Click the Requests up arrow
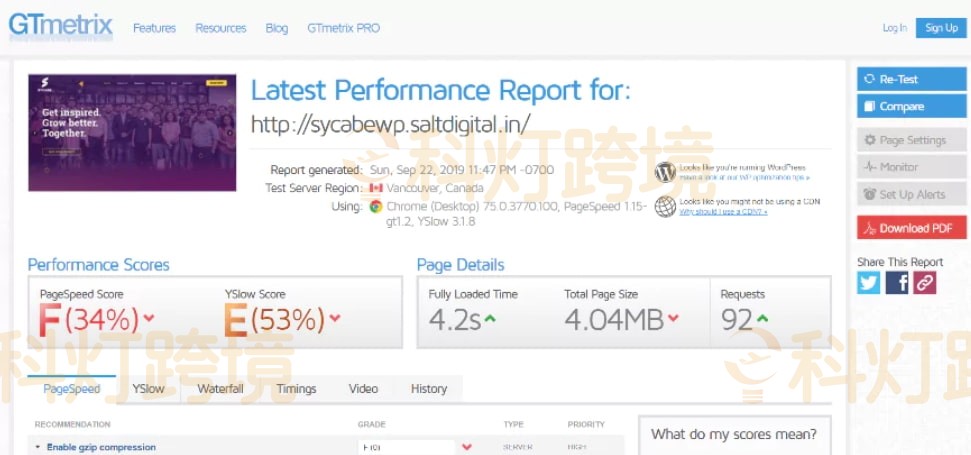 762,318
